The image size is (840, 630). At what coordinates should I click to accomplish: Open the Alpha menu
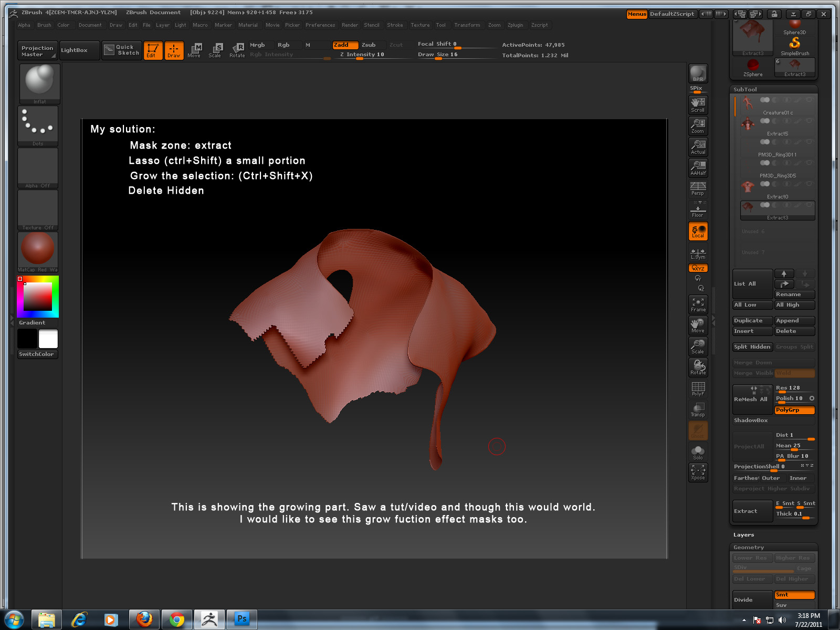(x=24, y=25)
